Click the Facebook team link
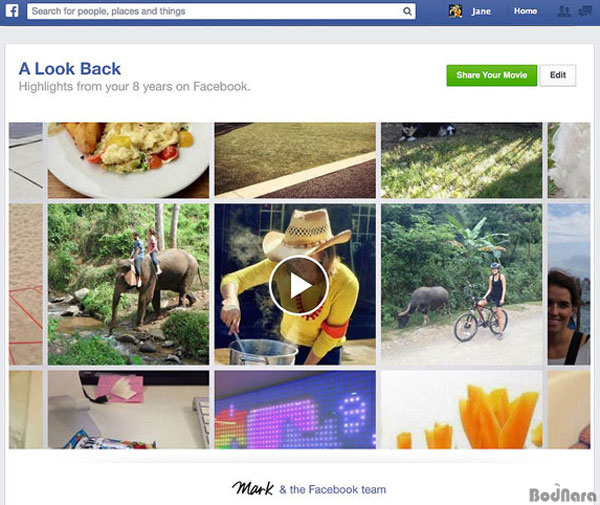Image resolution: width=600 pixels, height=505 pixels. [x=333, y=489]
